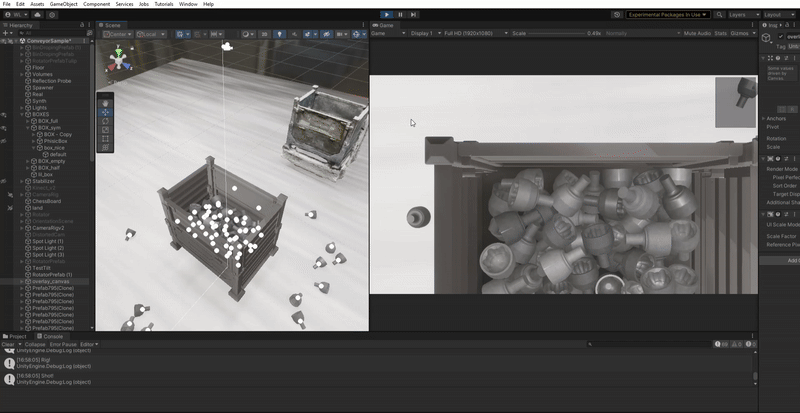Image resolution: width=800 pixels, height=413 pixels.
Task: Switch to the Project tab
Action: 18,336
